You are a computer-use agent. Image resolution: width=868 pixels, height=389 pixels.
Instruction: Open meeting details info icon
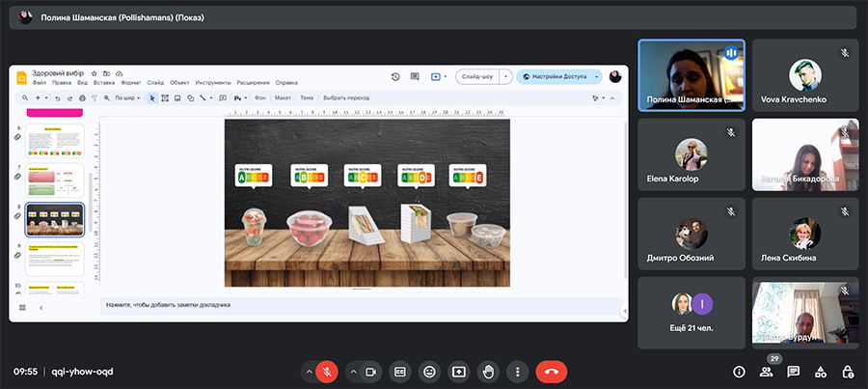point(739,372)
